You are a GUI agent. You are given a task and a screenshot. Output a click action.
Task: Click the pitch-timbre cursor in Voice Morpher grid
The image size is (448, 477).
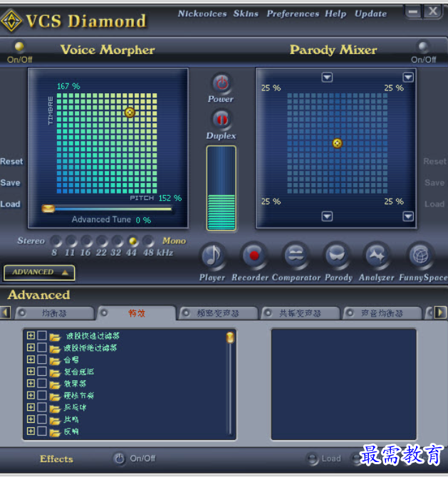pos(130,112)
